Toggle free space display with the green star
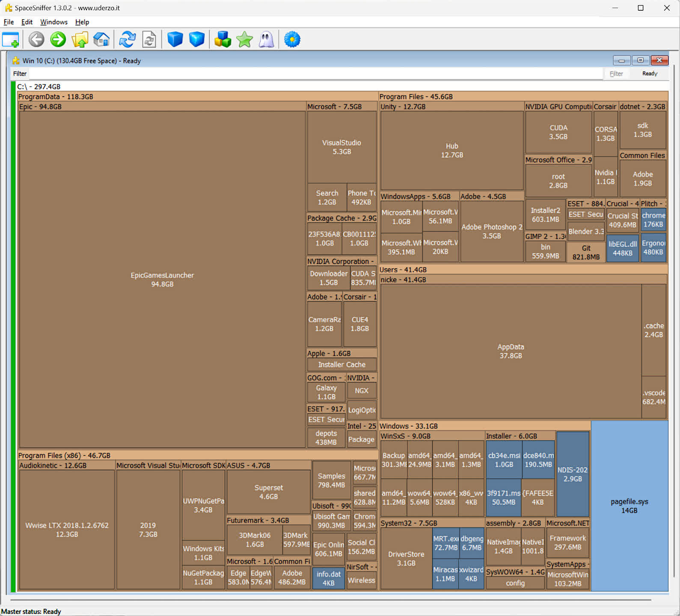Screen dimensions: 680x616 [x=244, y=40]
